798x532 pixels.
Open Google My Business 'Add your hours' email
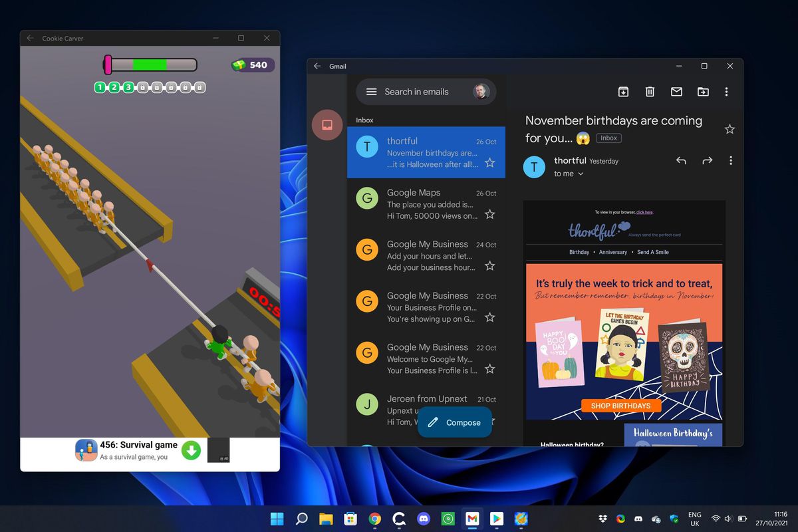point(426,255)
